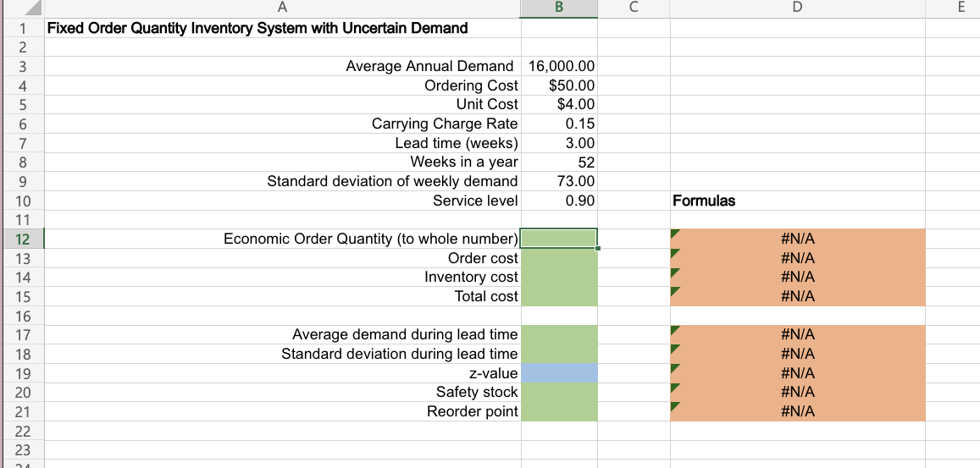Select the green Safety stock cell
The image size is (980, 468).
[x=559, y=392]
